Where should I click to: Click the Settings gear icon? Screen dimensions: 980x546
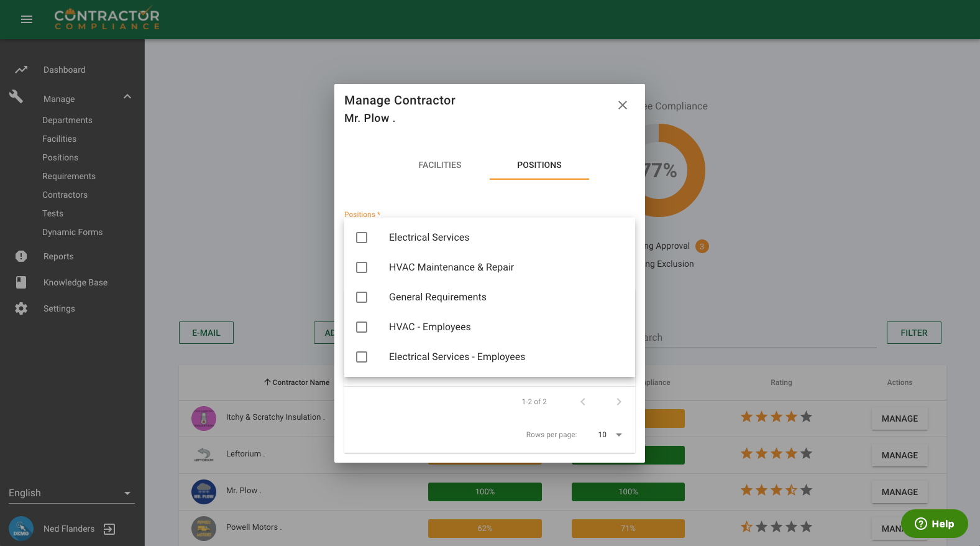point(21,308)
